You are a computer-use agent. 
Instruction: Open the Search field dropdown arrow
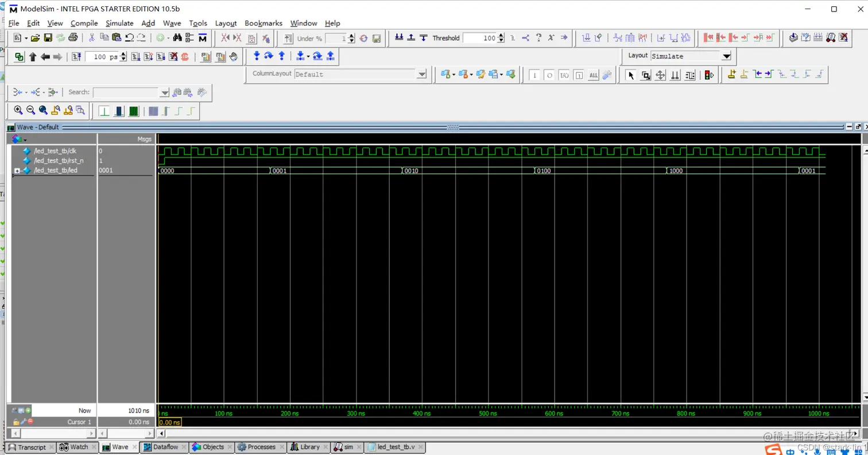point(165,92)
